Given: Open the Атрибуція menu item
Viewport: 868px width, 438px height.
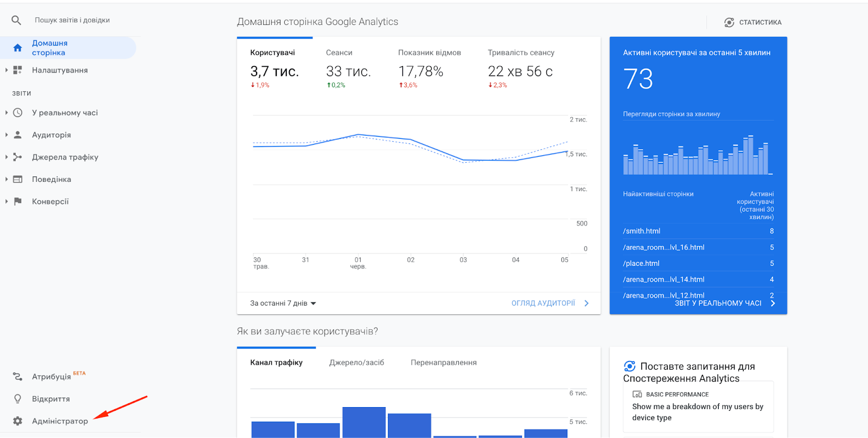Looking at the screenshot, I should pyautogui.click(x=52, y=377).
